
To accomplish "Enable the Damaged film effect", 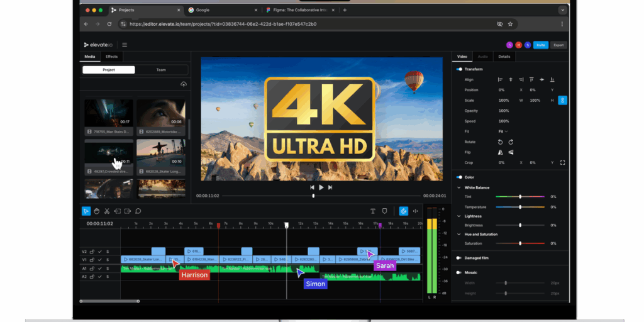I will (x=459, y=258).
